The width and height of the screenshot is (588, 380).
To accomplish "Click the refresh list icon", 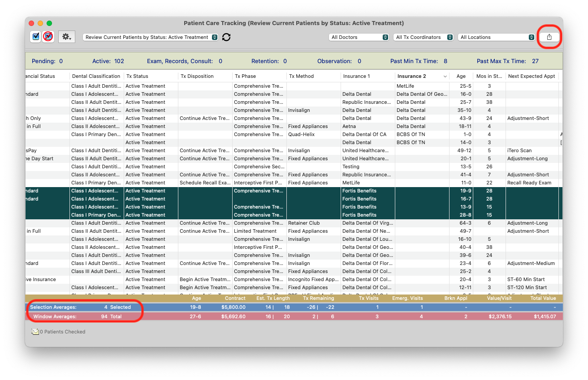I will pos(226,37).
